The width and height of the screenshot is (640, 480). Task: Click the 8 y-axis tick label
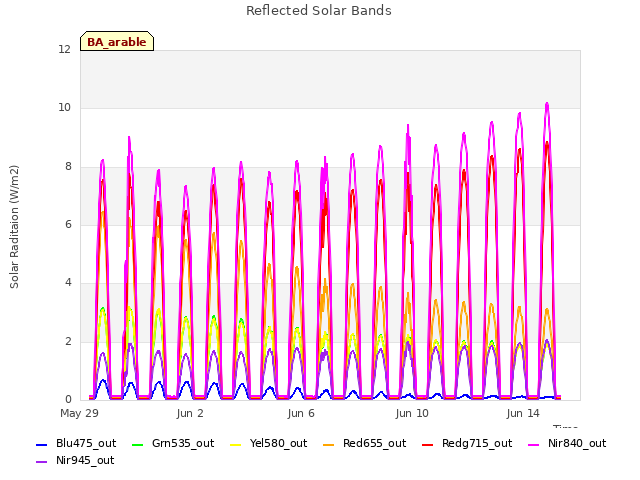click(68, 167)
